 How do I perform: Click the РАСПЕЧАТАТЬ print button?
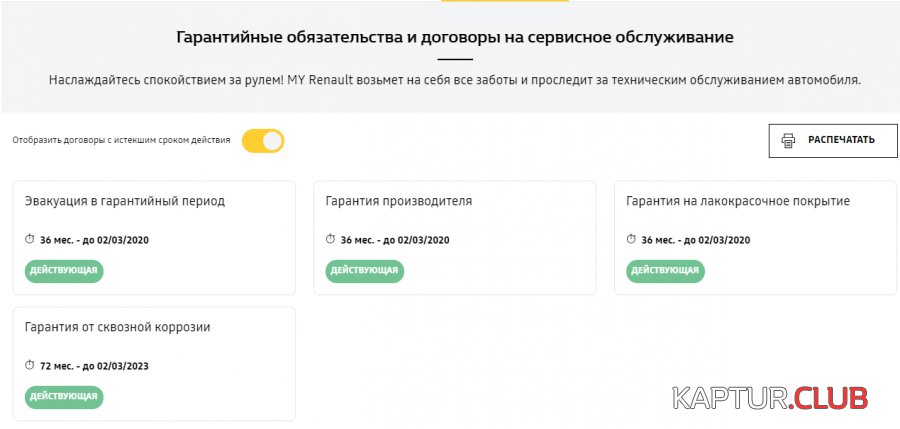click(x=833, y=141)
